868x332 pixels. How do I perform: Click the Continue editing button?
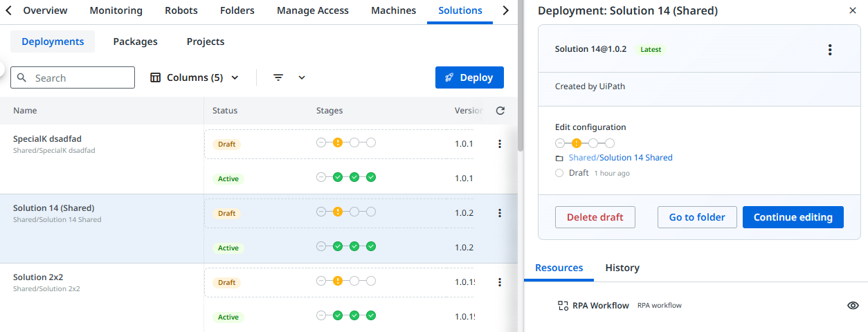coord(793,217)
